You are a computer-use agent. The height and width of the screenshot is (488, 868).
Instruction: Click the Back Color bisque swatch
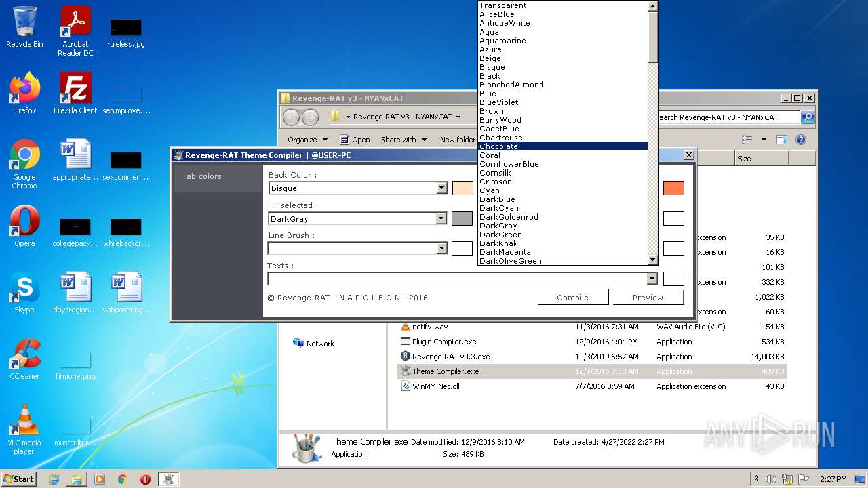[x=462, y=188]
